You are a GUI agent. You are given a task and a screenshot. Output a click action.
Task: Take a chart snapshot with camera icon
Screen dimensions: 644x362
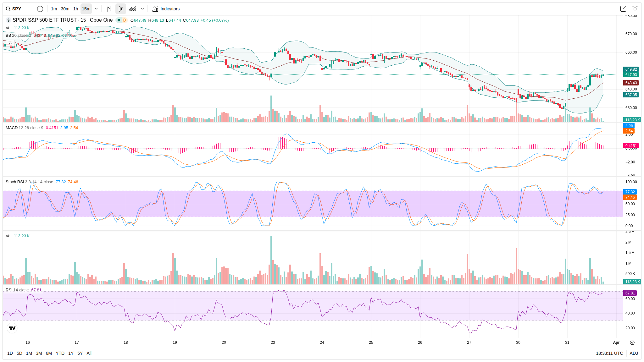635,9
